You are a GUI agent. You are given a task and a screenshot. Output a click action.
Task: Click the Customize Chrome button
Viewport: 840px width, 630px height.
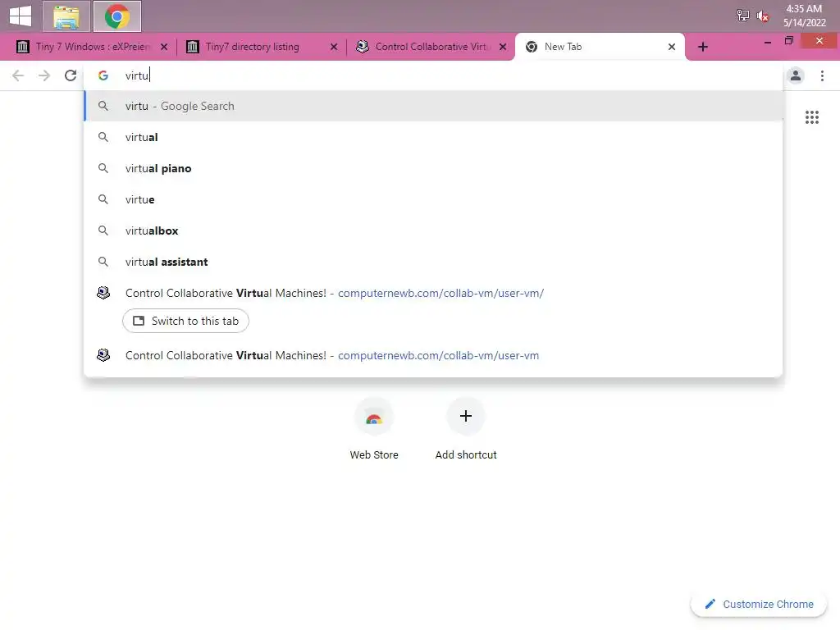759,604
